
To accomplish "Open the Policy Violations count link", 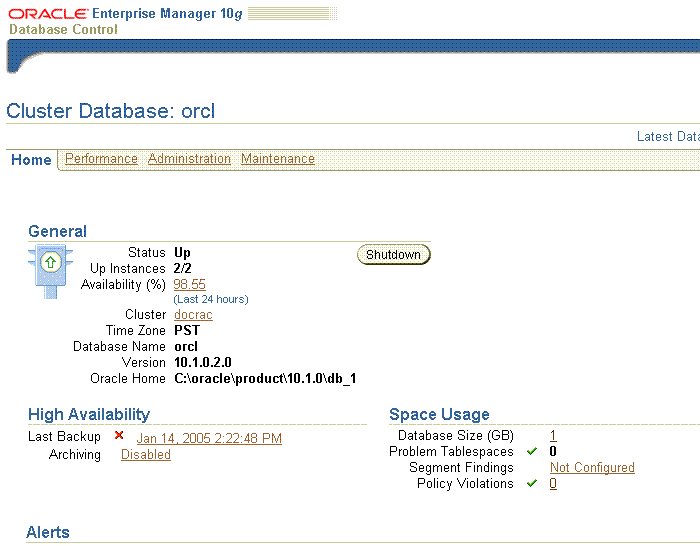I will pos(553,483).
